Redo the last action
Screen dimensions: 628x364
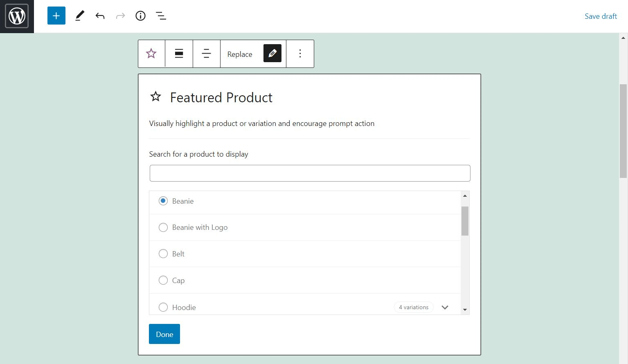pos(120,16)
